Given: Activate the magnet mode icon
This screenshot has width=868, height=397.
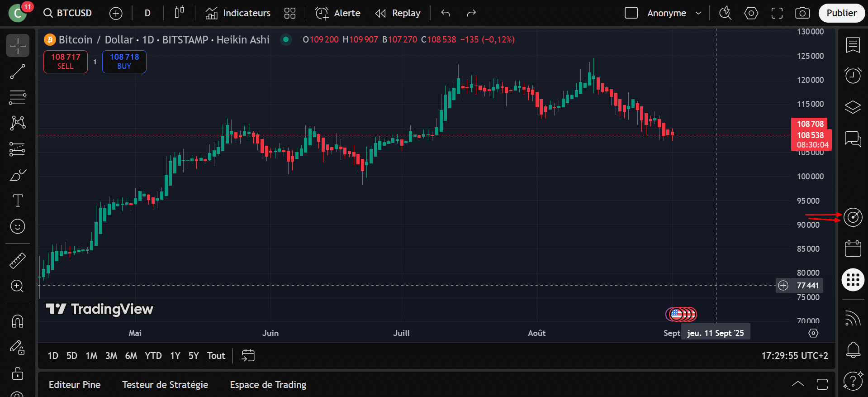Looking at the screenshot, I should coord(18,321).
